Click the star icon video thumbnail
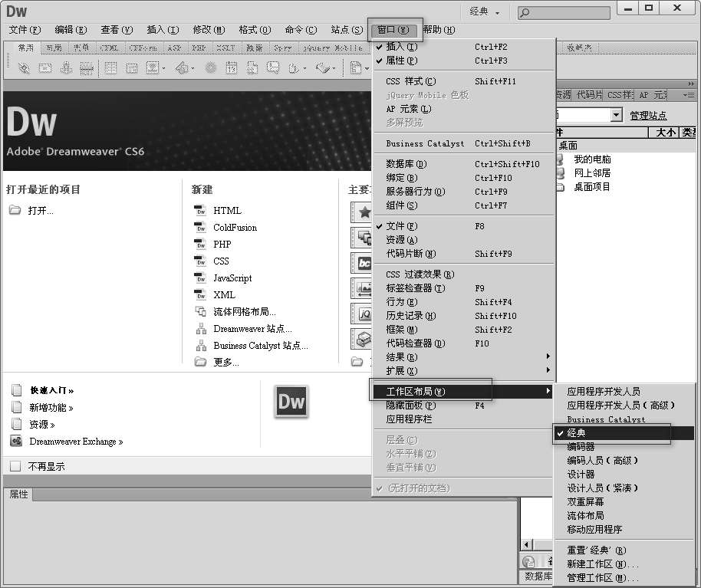Screen dimensions: 701x588 pos(362,212)
